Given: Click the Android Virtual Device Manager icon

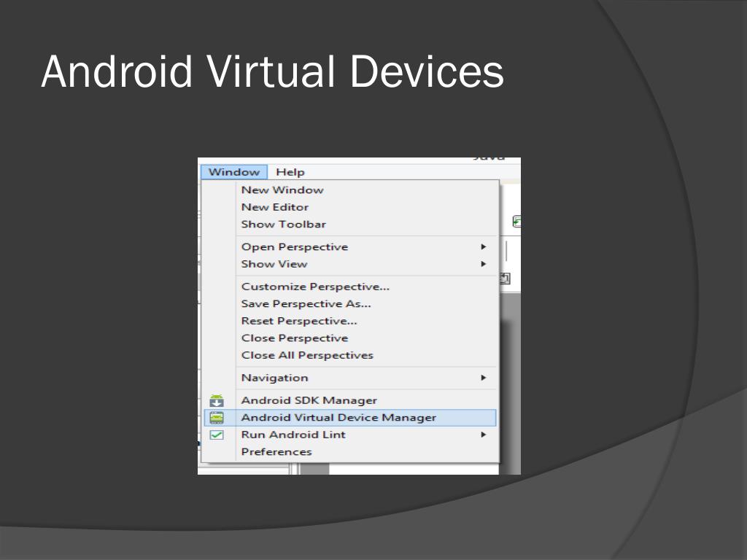Looking at the screenshot, I should pyautogui.click(x=217, y=418).
